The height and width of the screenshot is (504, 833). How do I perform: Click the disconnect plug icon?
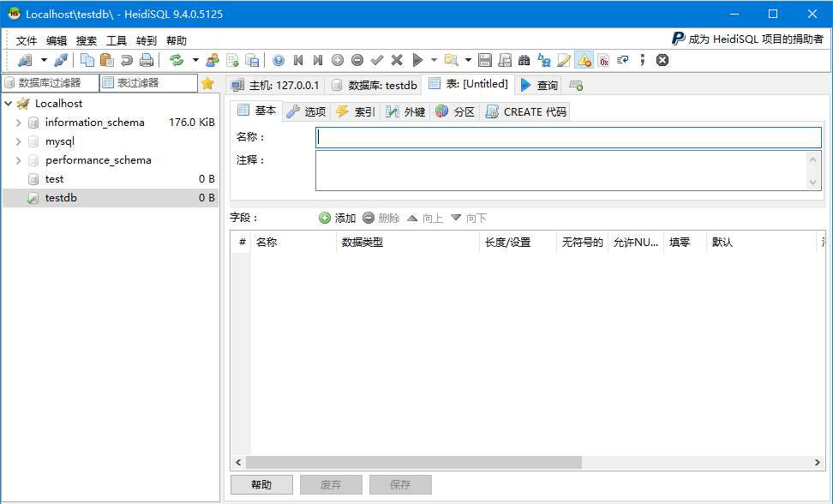tap(60, 60)
